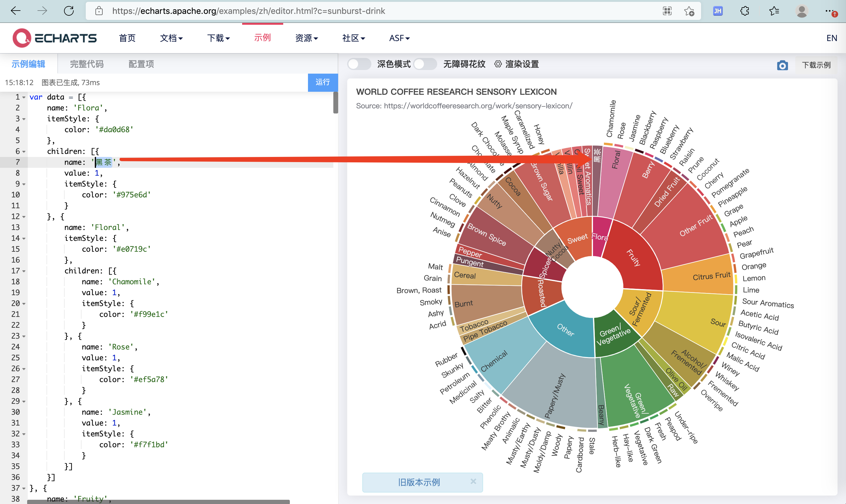The width and height of the screenshot is (846, 504).
Task: Toggle dark mode switch
Action: coord(359,64)
